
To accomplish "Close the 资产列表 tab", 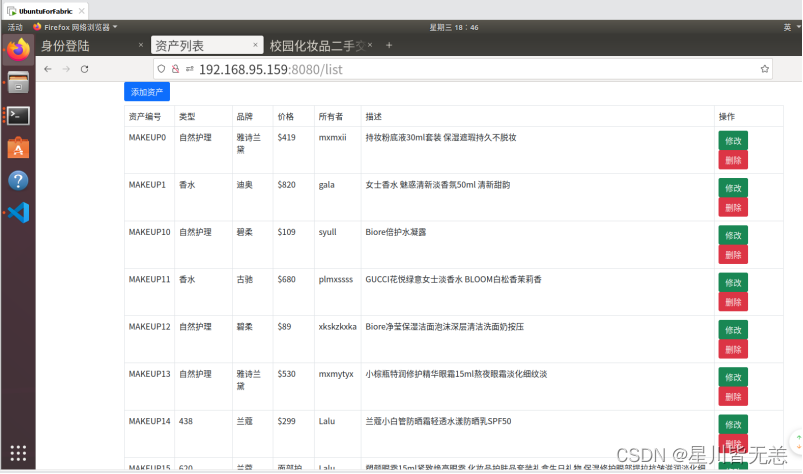I will point(255,45).
